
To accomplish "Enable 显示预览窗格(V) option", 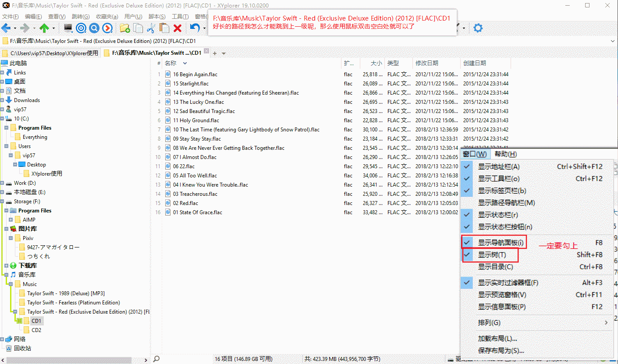I will (502, 295).
